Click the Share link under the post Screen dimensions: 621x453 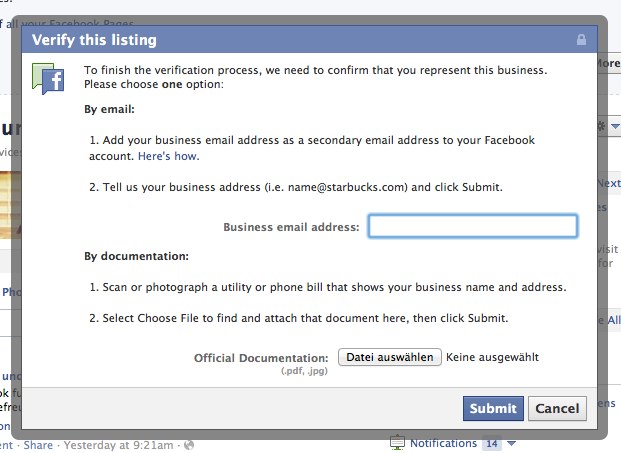pyautogui.click(x=38, y=445)
